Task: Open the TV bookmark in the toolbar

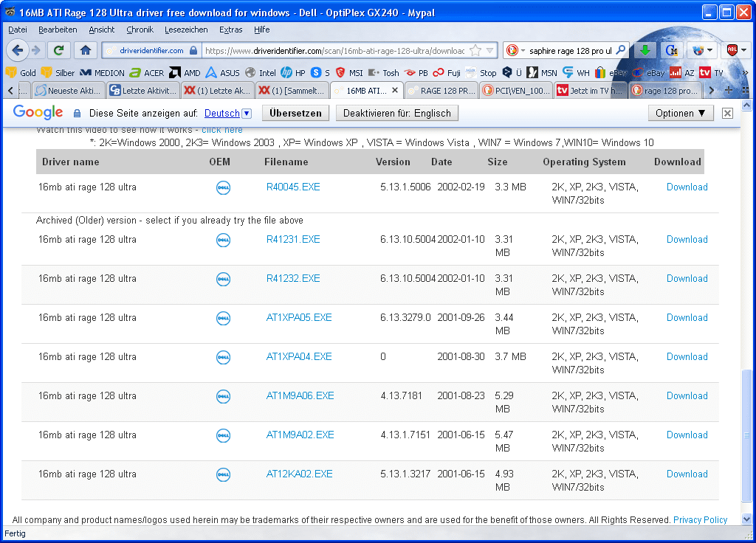Action: 712,73
